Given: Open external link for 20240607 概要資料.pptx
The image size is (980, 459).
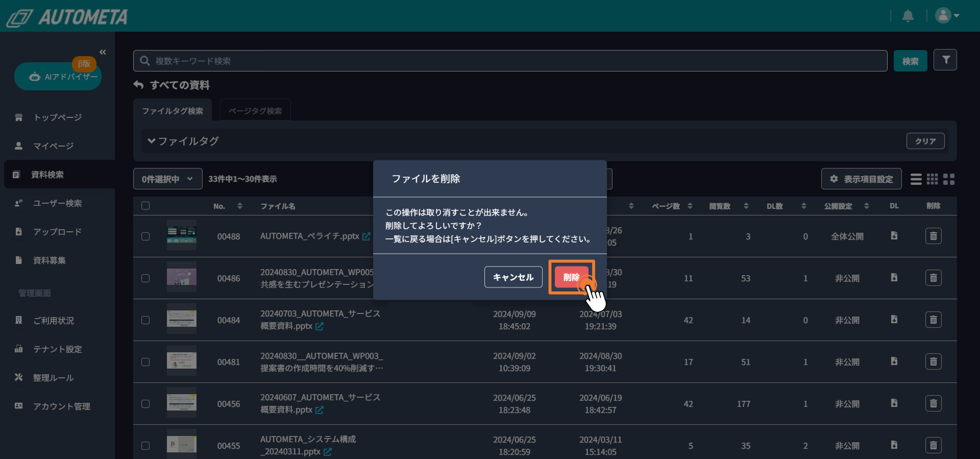Looking at the screenshot, I should click(319, 410).
